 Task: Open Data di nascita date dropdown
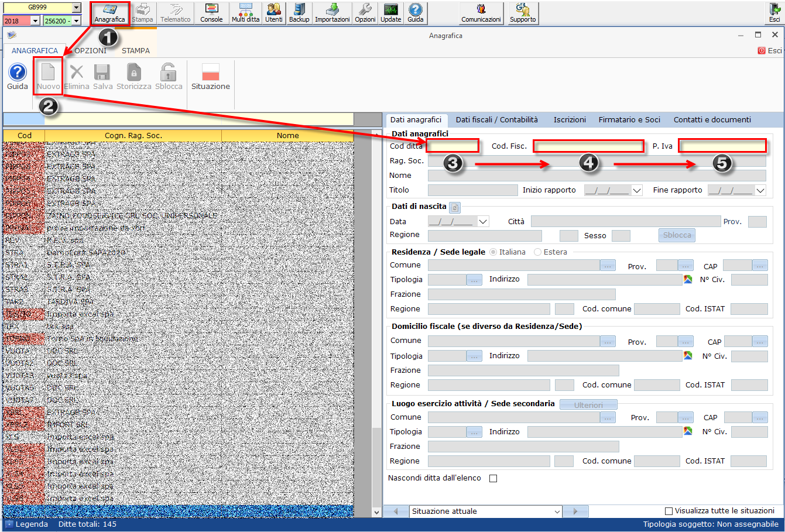483,222
